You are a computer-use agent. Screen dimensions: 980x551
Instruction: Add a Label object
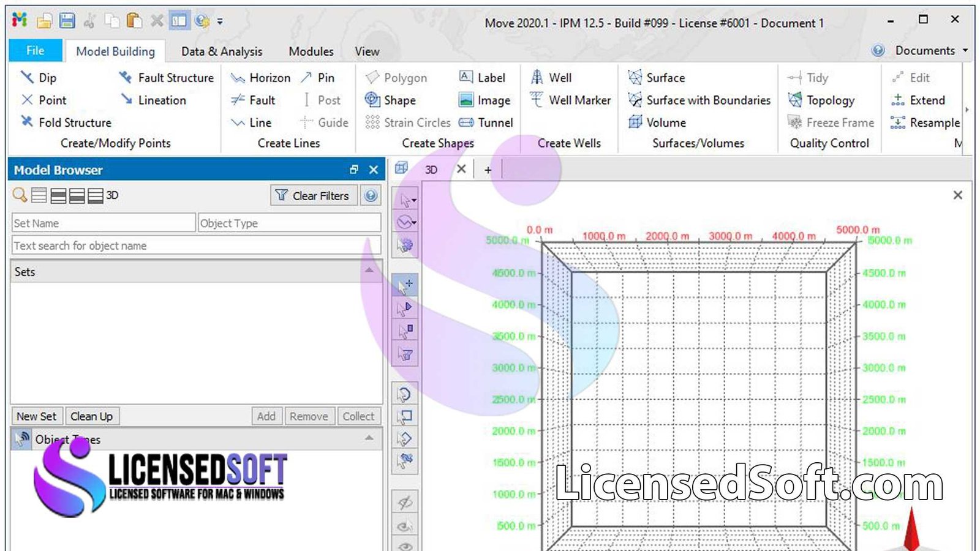[483, 78]
